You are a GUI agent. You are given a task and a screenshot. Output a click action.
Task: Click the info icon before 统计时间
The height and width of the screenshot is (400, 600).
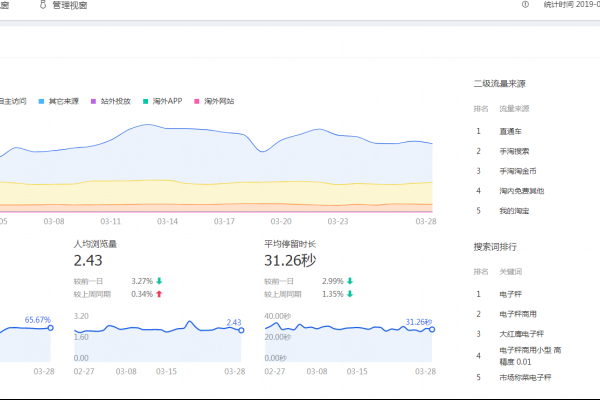click(x=525, y=5)
